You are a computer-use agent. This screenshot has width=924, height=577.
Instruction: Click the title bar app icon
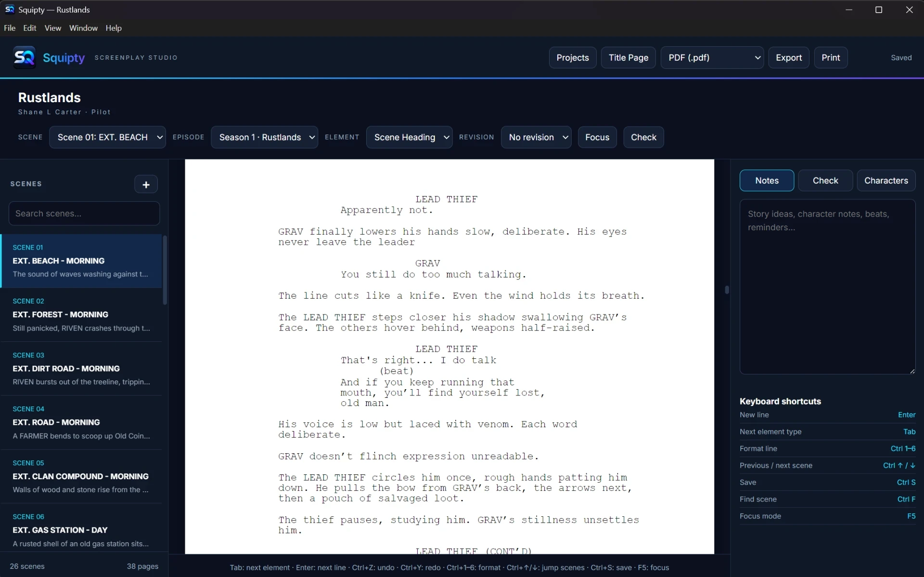(x=10, y=10)
